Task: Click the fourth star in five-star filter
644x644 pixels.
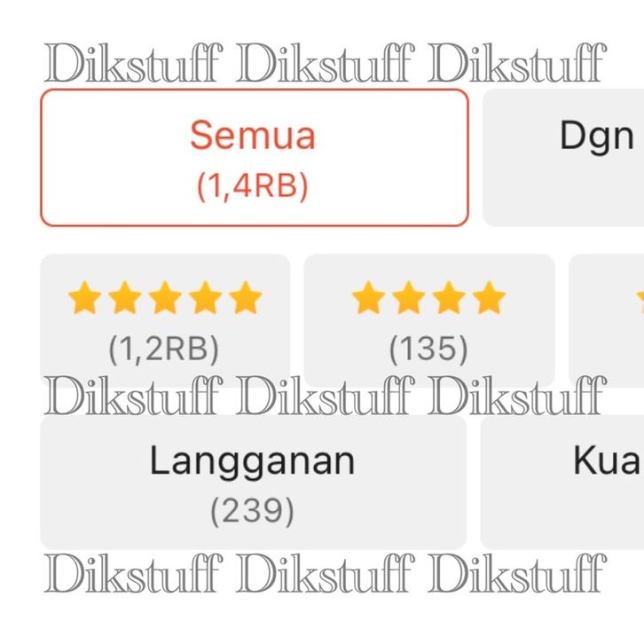Action: coord(206,299)
